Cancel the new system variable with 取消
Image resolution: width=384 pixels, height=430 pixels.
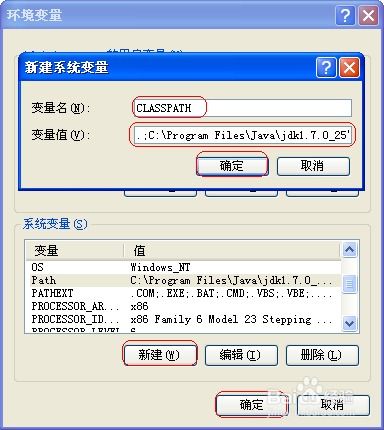click(313, 166)
